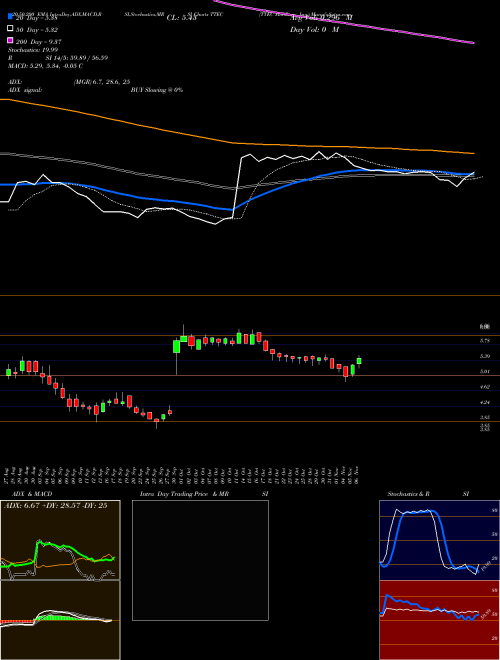Image resolution: width=500 pixels, height=660 pixels.
Task: Open the empty intraday trading price panel
Action: click(200, 560)
